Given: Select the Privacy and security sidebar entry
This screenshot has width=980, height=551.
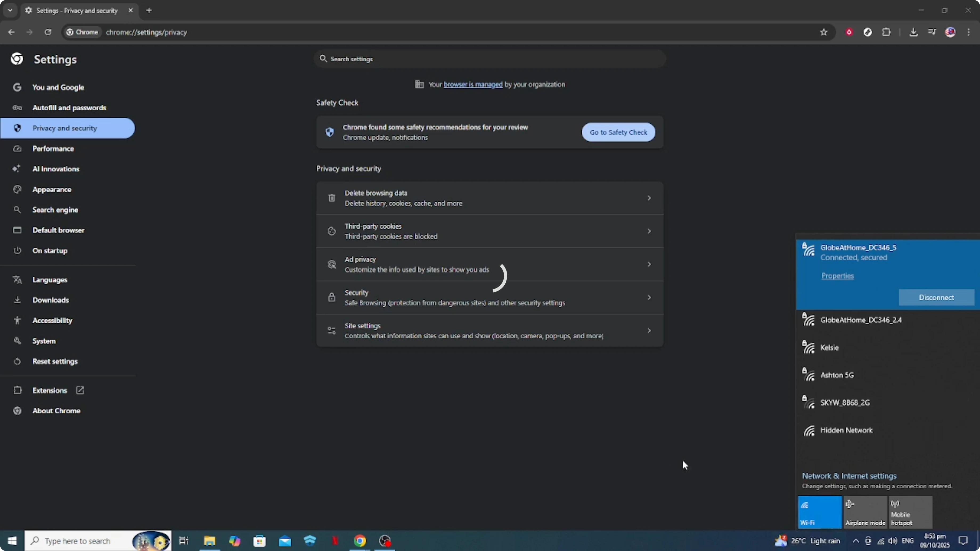Looking at the screenshot, I should (x=65, y=128).
